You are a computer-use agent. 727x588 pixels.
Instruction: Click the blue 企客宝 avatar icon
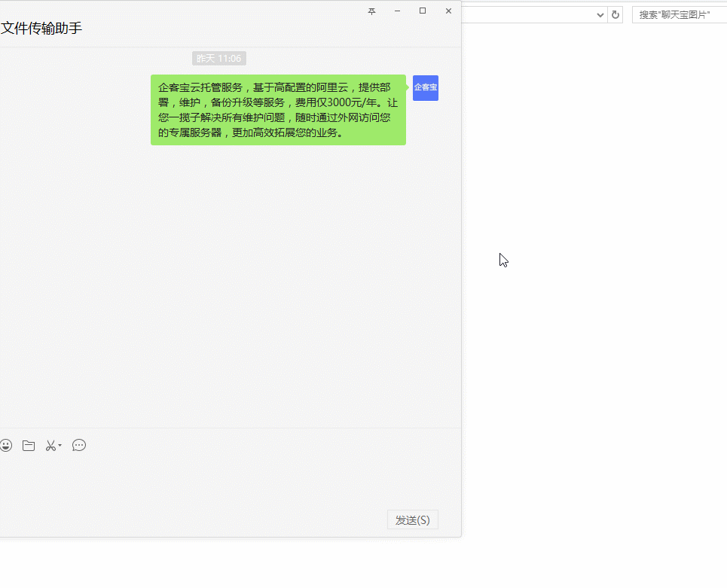coord(426,88)
